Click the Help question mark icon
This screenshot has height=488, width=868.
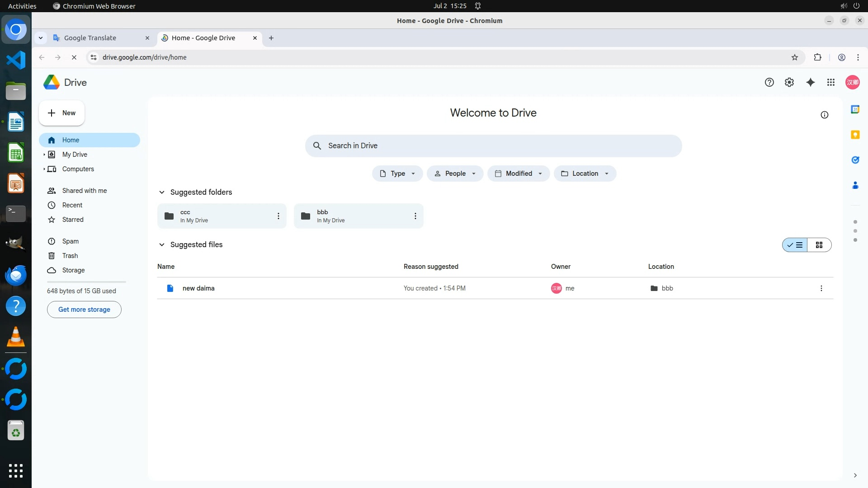[769, 82]
